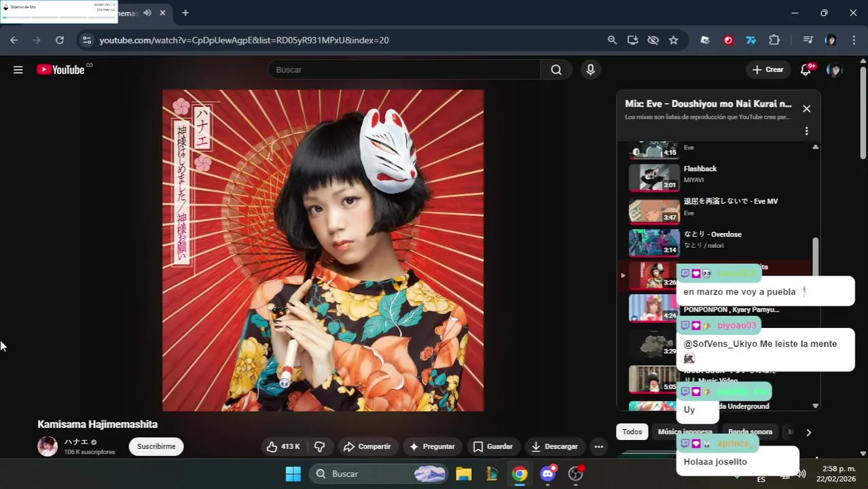This screenshot has width=868, height=489.
Task: Bookmark this page with the star icon
Action: [673, 40]
